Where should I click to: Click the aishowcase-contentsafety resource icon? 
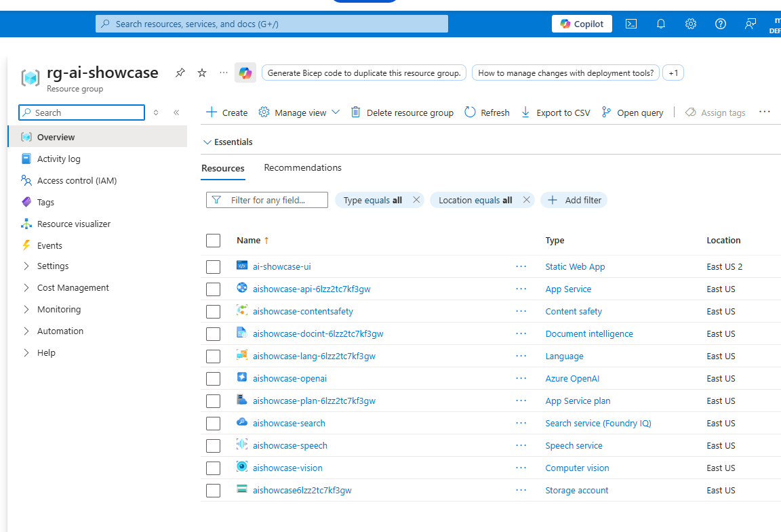tap(241, 310)
